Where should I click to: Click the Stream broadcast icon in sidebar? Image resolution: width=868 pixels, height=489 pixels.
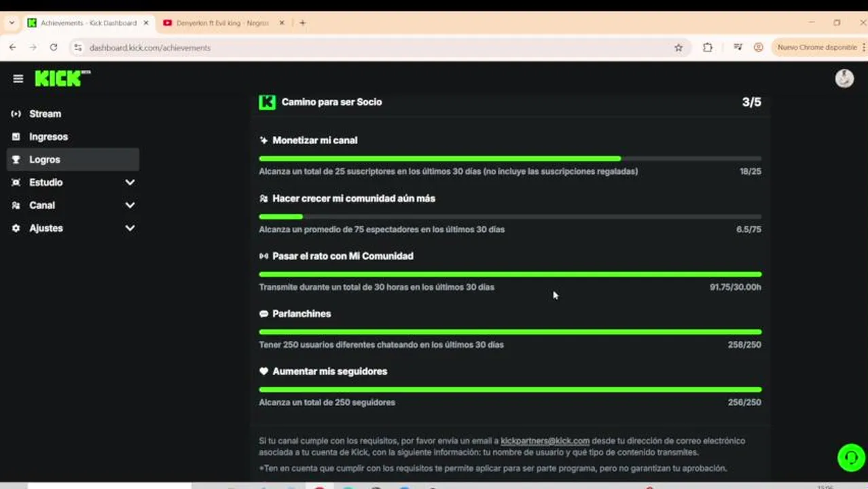[16, 114]
